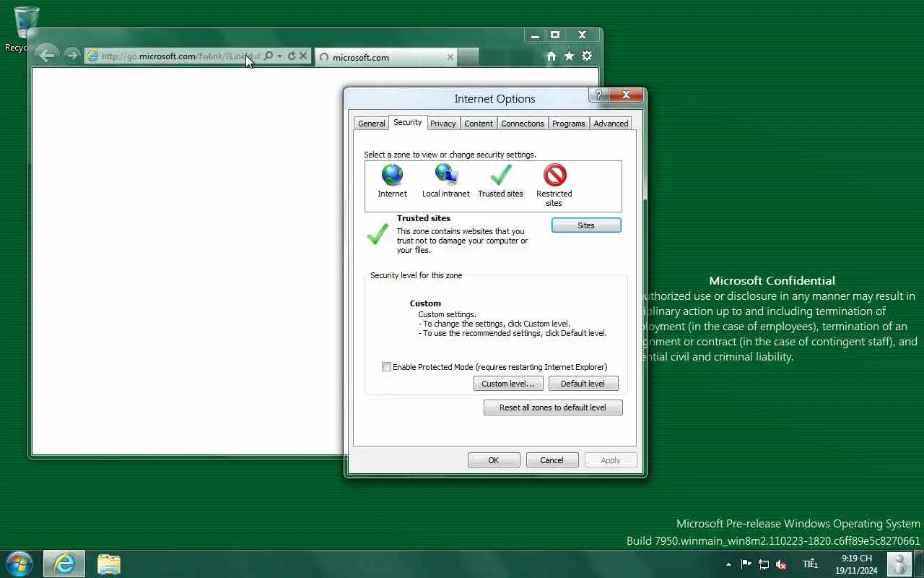This screenshot has width=924, height=578.
Task: Open the Recycle Bin desktop icon
Action: (x=27, y=29)
